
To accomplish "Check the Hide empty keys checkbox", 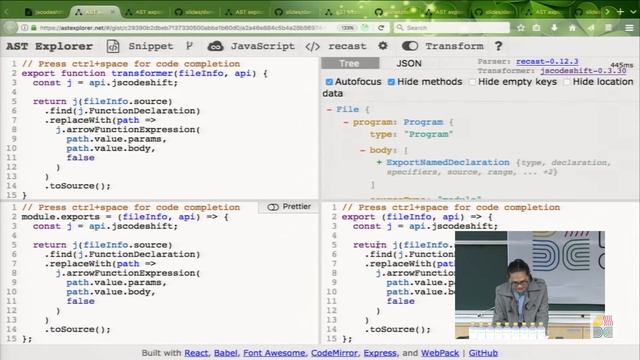I will pos(473,82).
